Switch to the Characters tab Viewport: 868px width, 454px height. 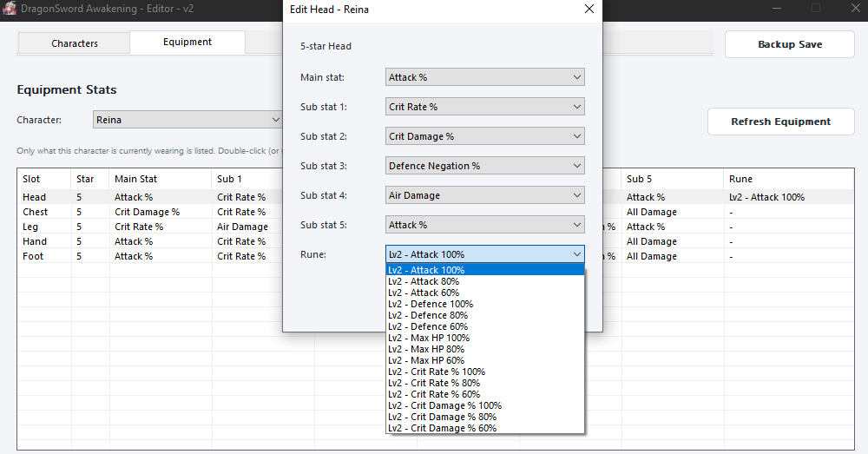74,43
